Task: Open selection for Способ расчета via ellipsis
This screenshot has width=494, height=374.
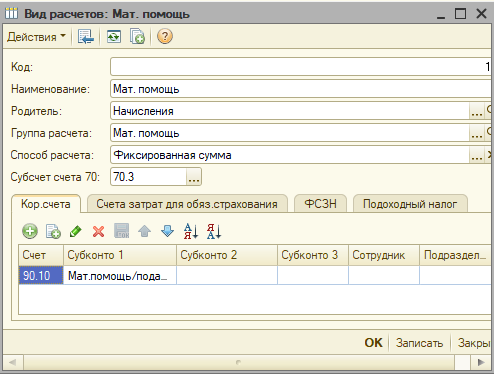Action: [x=477, y=155]
